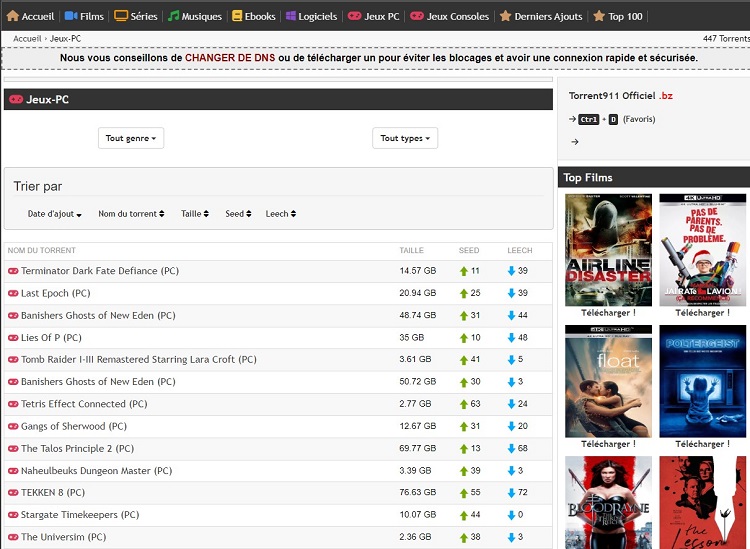The height and width of the screenshot is (549, 750).
Task: Open Last Epoch (PC) torrent link
Action: [x=55, y=293]
